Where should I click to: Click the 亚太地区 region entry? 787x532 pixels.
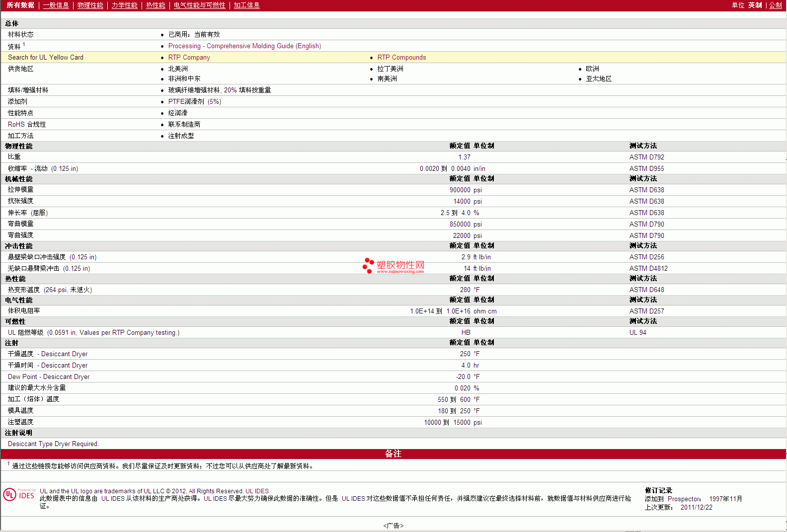tap(599, 78)
